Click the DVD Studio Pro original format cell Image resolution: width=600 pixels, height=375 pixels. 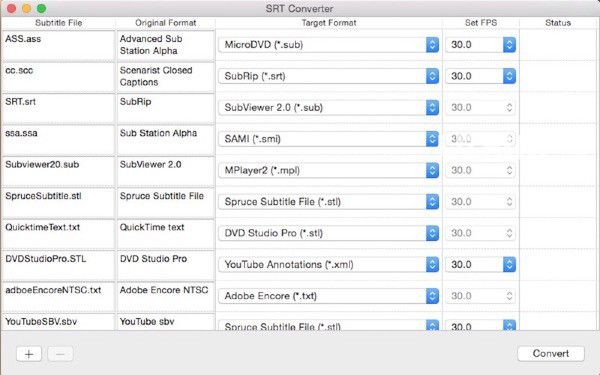[x=165, y=265]
